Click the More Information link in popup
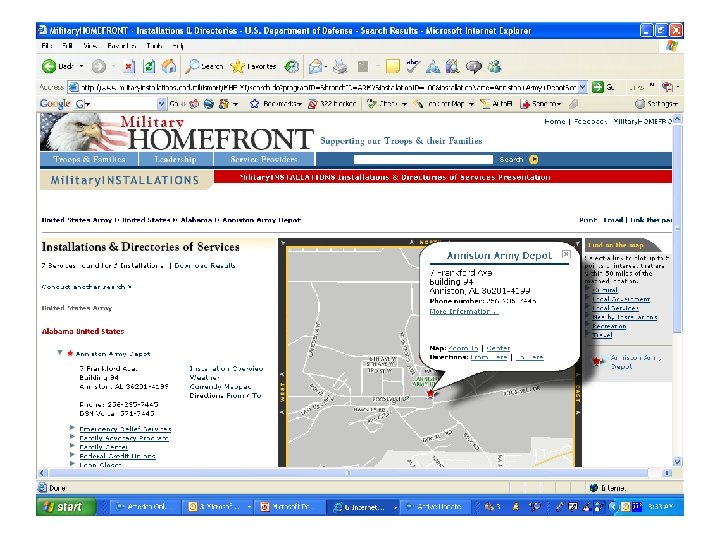The width and height of the screenshot is (720, 540). 463,311
